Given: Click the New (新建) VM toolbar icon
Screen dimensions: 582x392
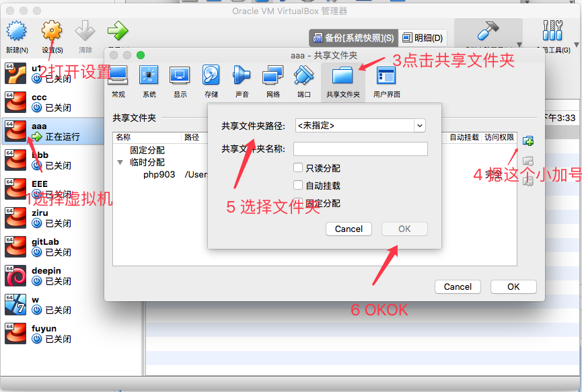Looking at the screenshot, I should (16, 31).
